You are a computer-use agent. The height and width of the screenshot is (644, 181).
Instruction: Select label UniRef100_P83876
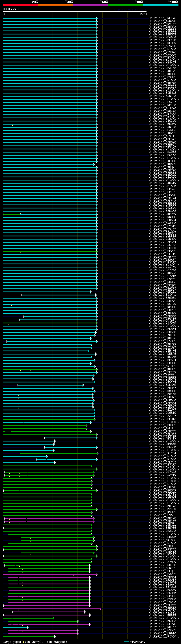point(162,52)
